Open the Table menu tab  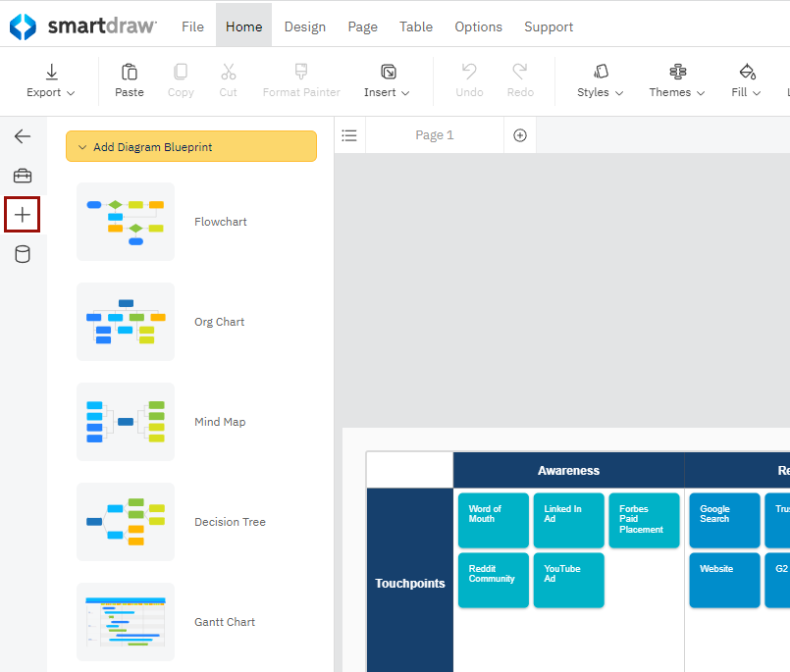tap(416, 26)
